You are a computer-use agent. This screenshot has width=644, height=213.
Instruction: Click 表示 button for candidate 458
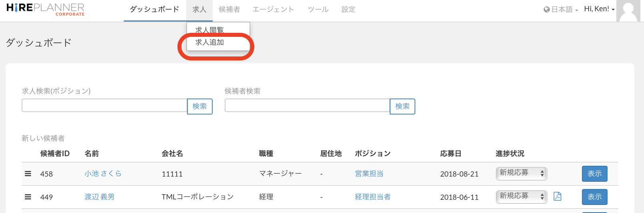[594, 174]
